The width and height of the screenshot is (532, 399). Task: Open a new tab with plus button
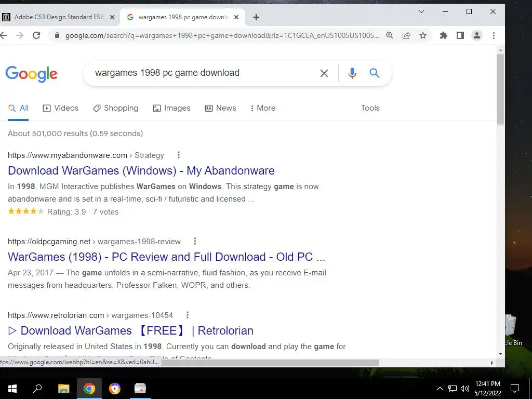coord(256,17)
